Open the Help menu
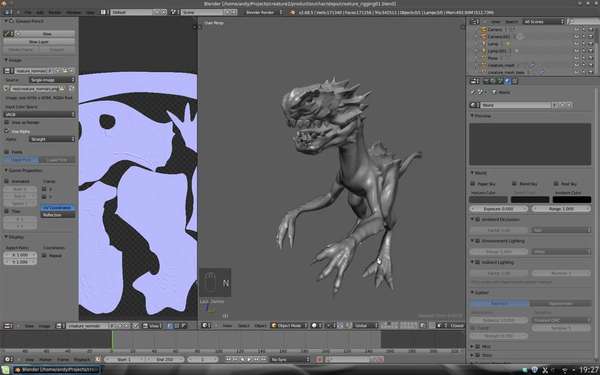 [90, 12]
